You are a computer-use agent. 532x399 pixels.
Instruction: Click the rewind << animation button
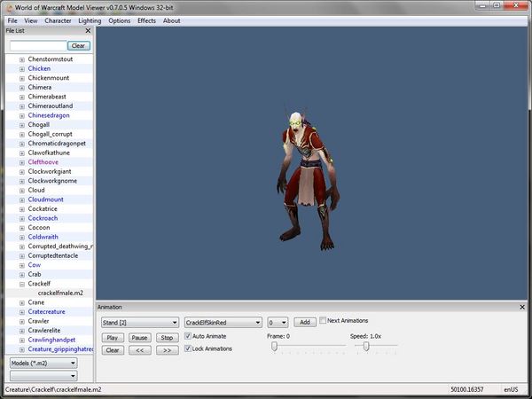tap(139, 350)
